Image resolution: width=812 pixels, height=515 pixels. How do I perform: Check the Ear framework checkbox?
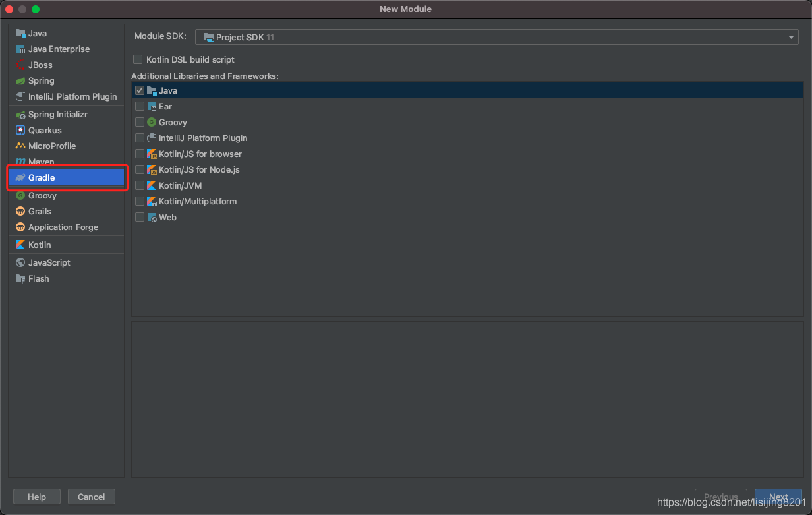point(140,106)
